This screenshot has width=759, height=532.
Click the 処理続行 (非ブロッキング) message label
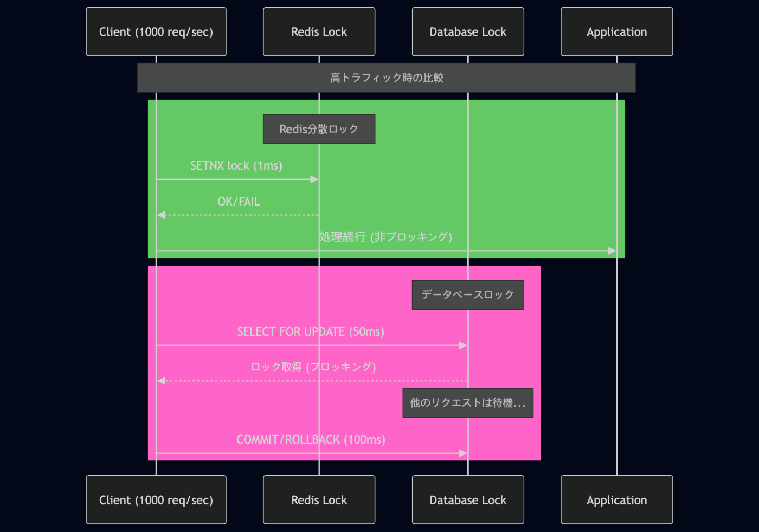385,237
